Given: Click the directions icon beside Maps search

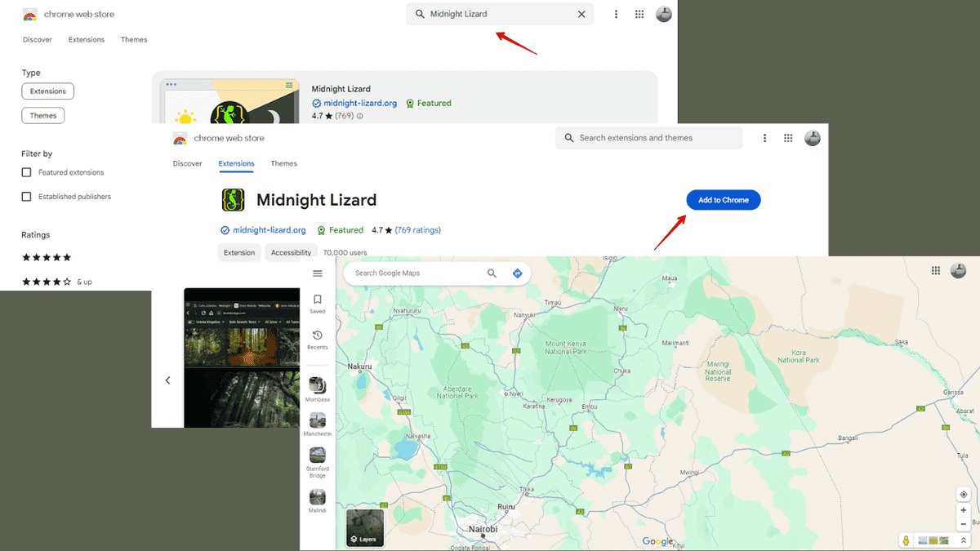Looking at the screenshot, I should (517, 273).
